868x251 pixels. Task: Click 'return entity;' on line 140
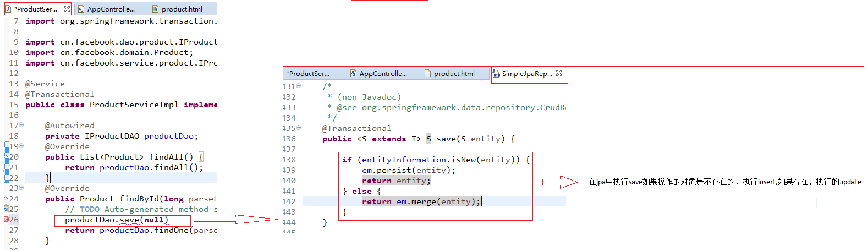(397, 181)
